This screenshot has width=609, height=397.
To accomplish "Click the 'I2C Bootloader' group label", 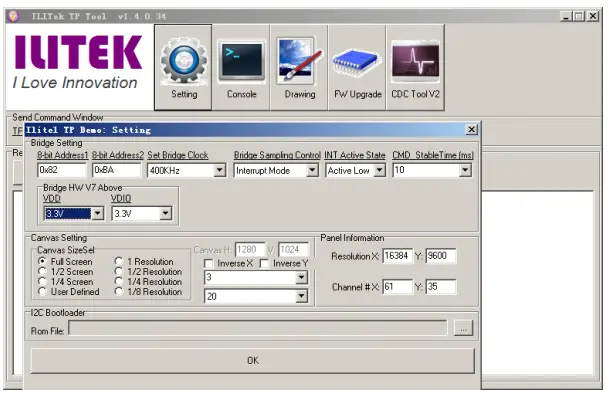I will click(x=58, y=313).
